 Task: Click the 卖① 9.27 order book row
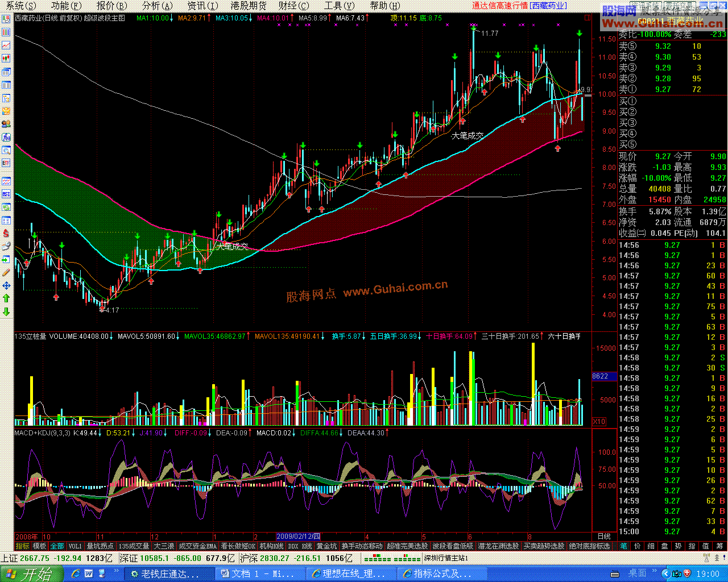672,89
